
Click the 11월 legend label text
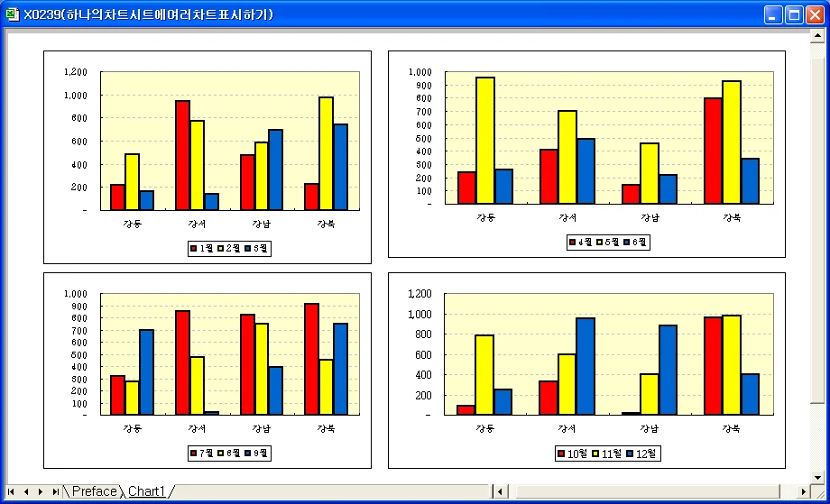612,454
